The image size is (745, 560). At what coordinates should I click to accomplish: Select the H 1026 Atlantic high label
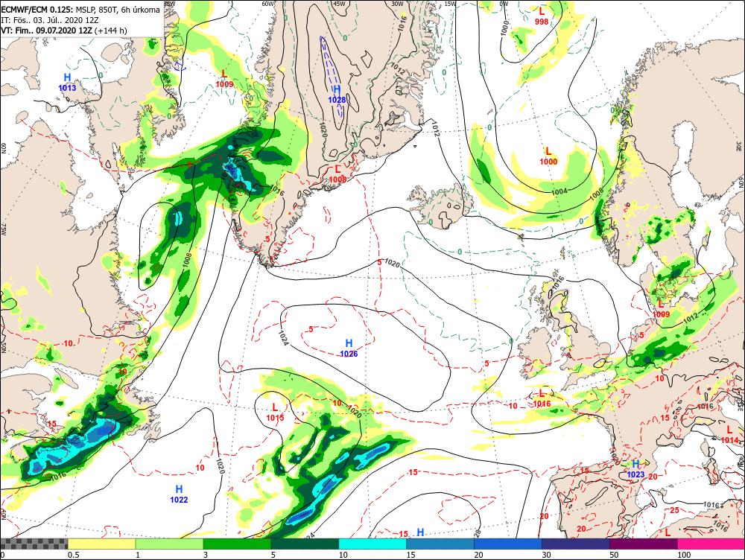click(x=349, y=349)
